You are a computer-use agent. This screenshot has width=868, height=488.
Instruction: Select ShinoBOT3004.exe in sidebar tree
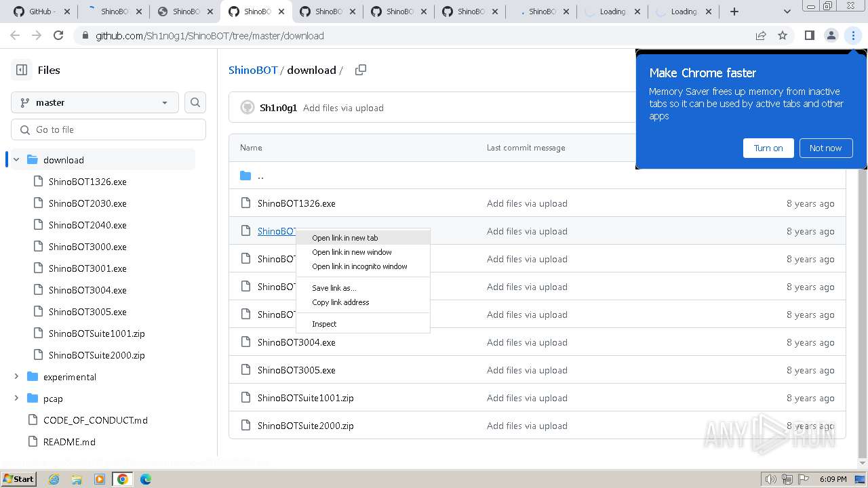(x=87, y=290)
